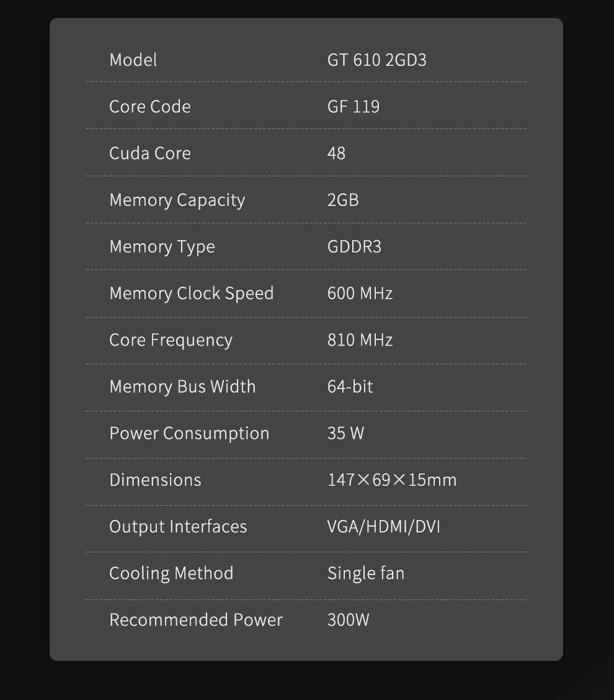Select the Single fan value
This screenshot has height=700, width=614.
coord(365,573)
